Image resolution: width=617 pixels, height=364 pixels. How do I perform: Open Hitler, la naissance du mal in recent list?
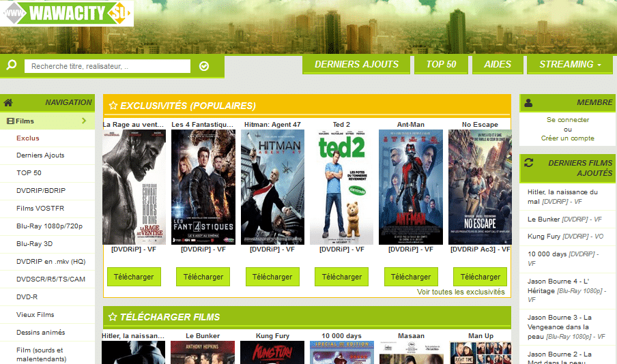tap(562, 196)
